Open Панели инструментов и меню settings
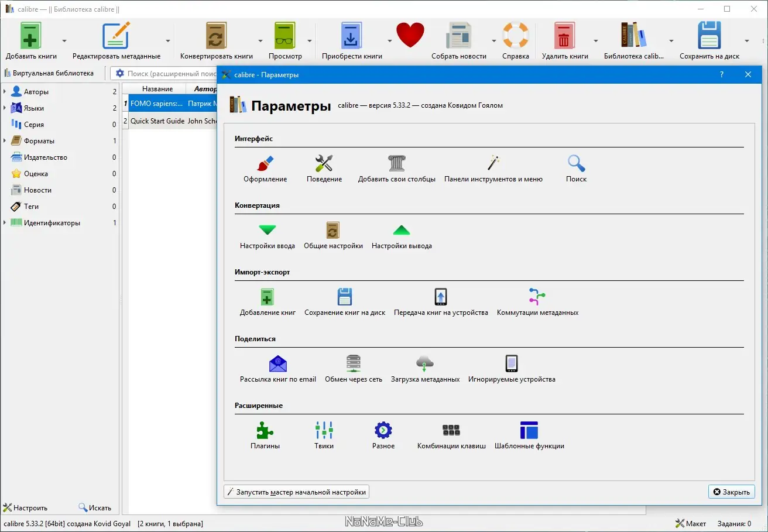This screenshot has height=532, width=768. coord(493,169)
